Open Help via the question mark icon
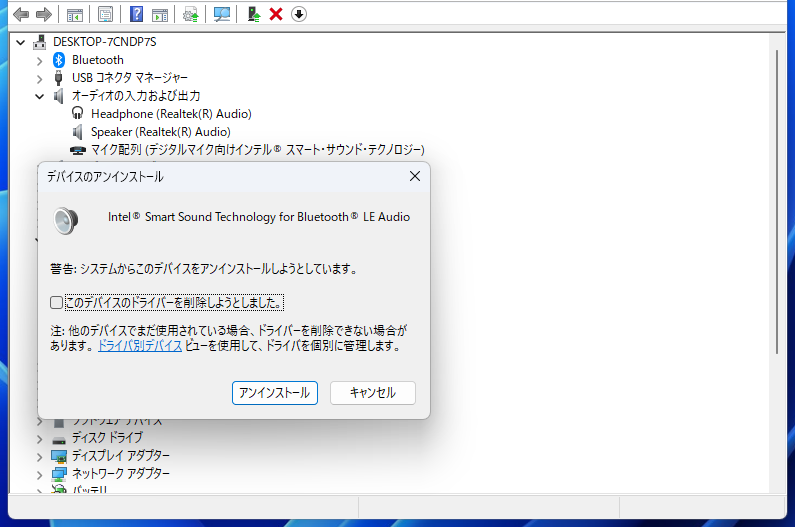This screenshot has height=527, width=795. [x=136, y=14]
